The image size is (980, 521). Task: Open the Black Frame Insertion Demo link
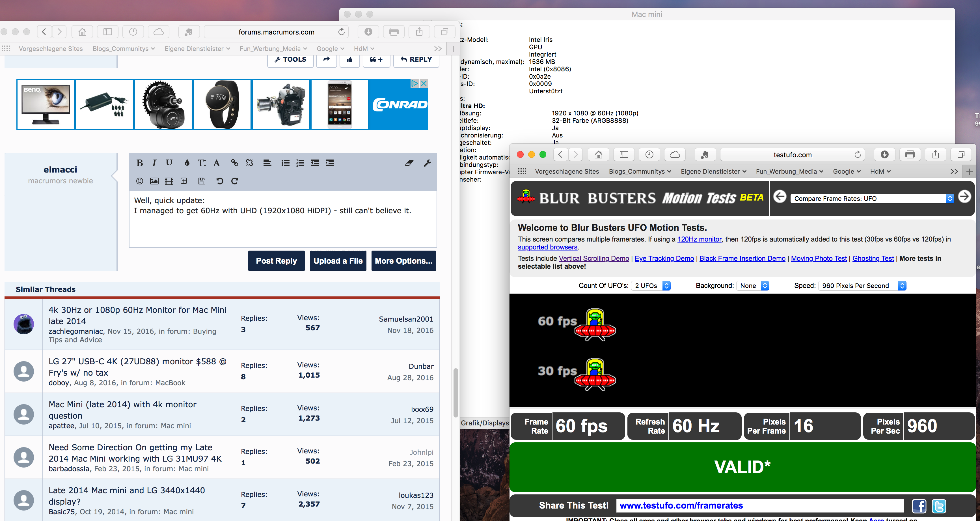[x=742, y=259]
